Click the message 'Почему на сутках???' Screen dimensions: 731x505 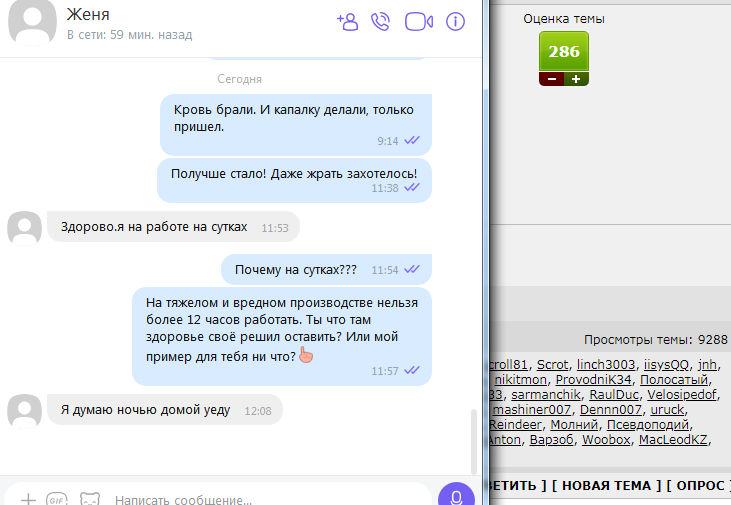coord(326,270)
